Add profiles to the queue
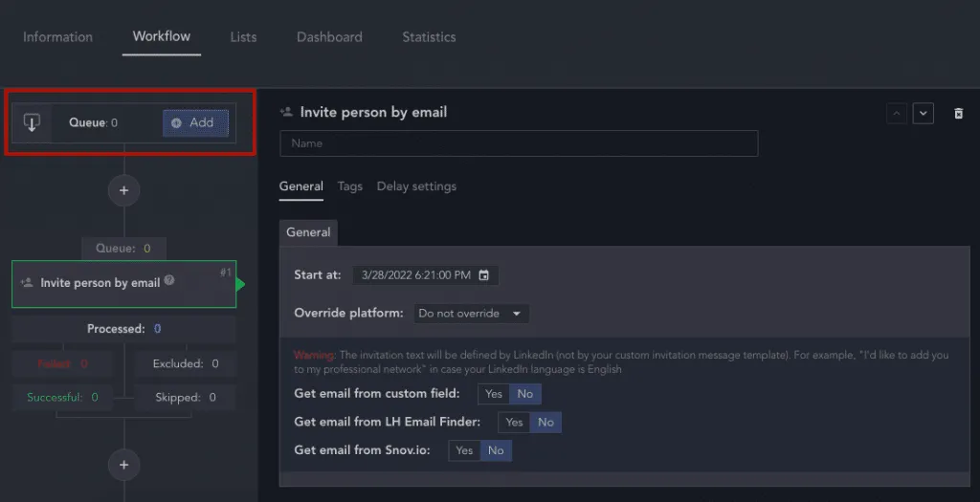980x502 pixels. (x=195, y=123)
